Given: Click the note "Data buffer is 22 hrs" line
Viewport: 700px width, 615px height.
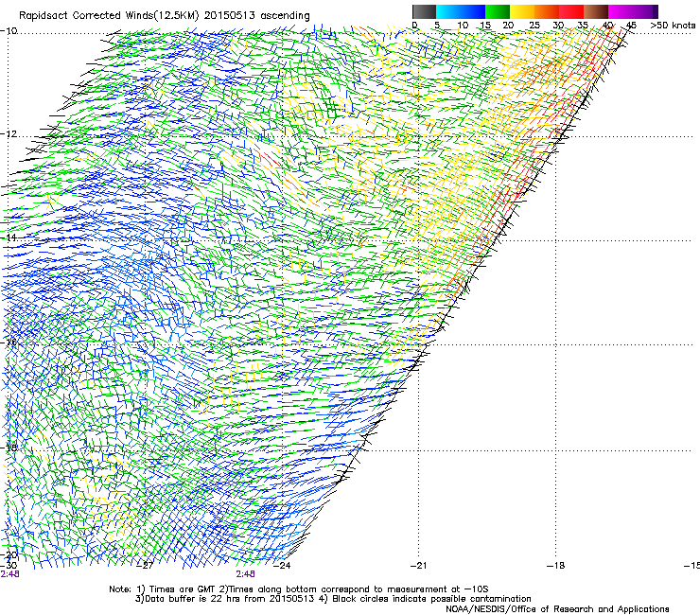Looking at the screenshot, I should [333, 599].
